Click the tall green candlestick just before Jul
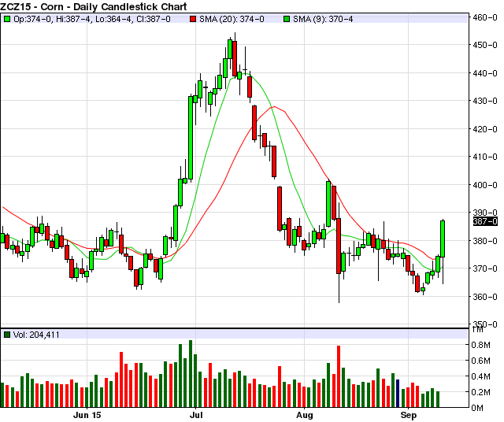The width and height of the screenshot is (504, 422). coord(191,138)
